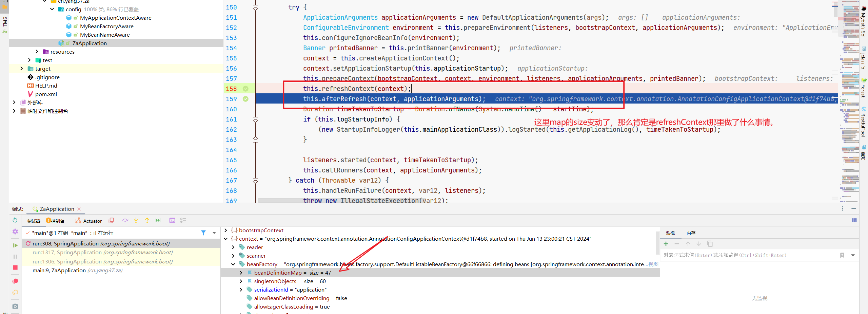Open trace current stream chain

click(x=183, y=220)
